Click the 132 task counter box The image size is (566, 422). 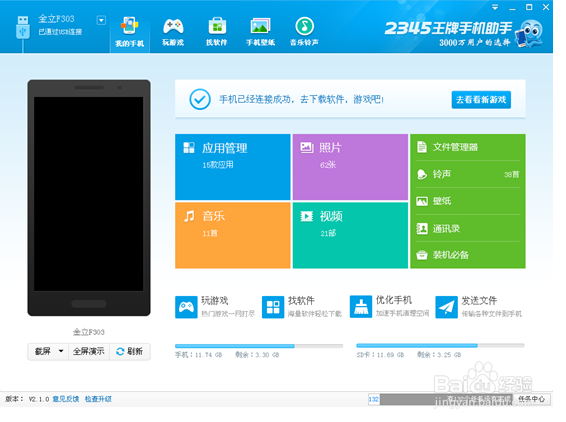click(x=374, y=399)
